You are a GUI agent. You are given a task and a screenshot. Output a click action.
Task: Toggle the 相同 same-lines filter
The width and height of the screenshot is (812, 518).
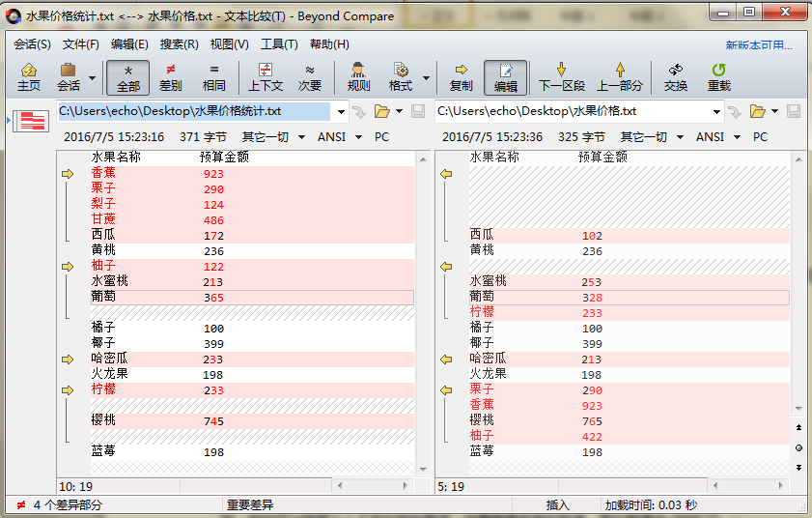tap(214, 77)
